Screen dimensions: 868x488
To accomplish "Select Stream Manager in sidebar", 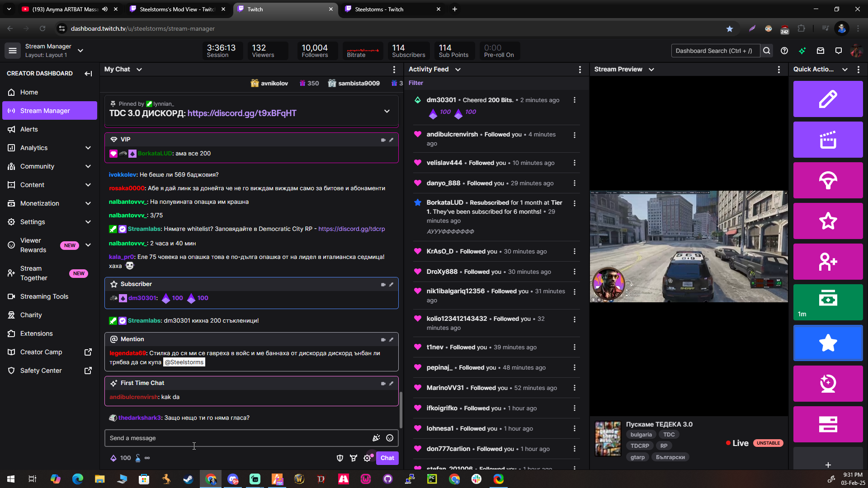I will coord(50,111).
